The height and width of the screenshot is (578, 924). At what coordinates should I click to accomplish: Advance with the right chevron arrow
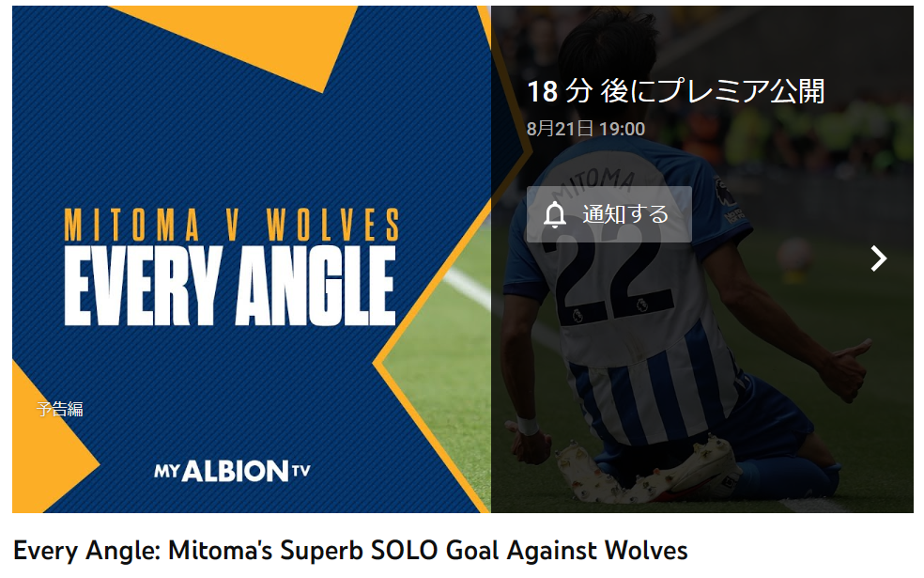click(x=878, y=258)
